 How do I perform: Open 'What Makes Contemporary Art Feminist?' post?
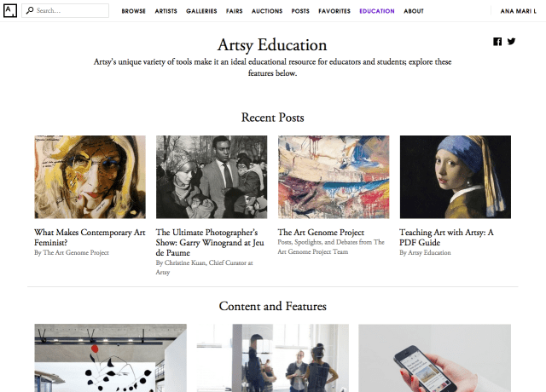pos(90,237)
